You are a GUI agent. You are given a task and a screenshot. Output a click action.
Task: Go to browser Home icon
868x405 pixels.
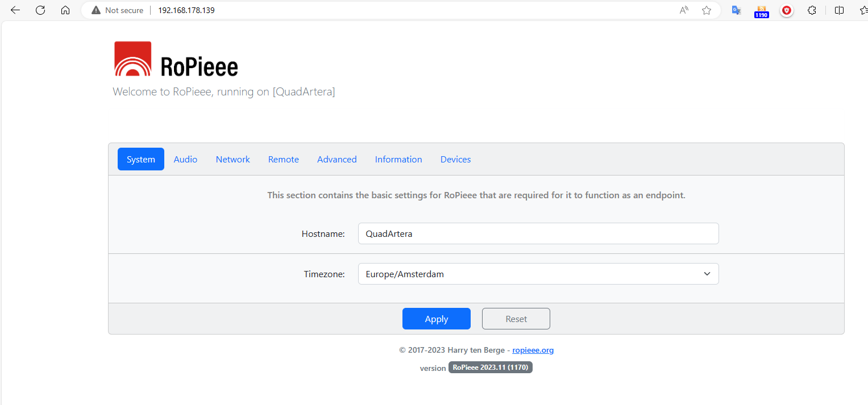(65, 10)
